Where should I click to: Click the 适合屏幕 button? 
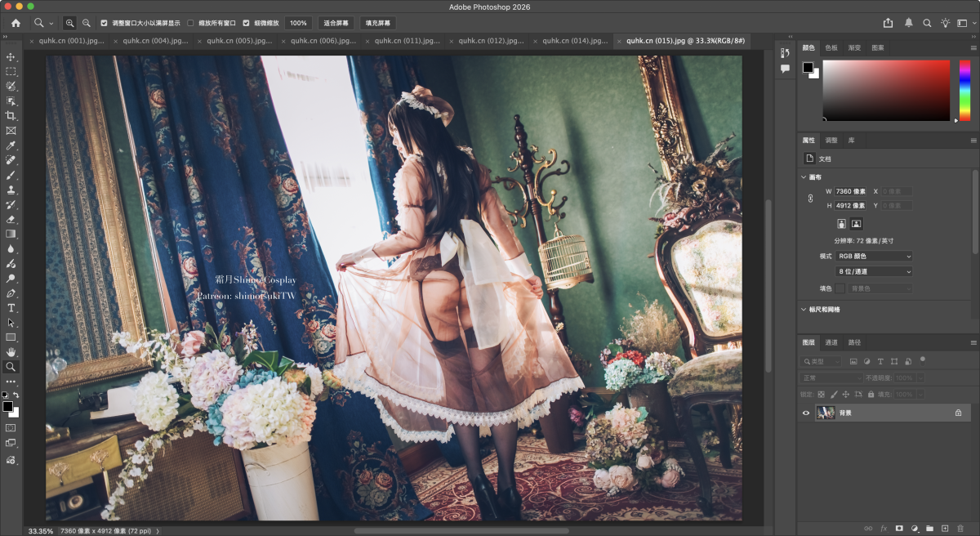[336, 23]
